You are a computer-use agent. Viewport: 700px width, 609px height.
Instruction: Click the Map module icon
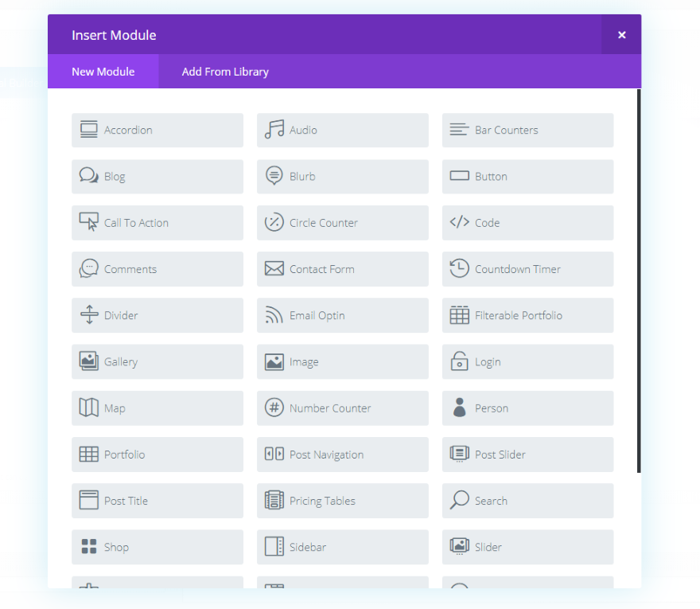89,408
